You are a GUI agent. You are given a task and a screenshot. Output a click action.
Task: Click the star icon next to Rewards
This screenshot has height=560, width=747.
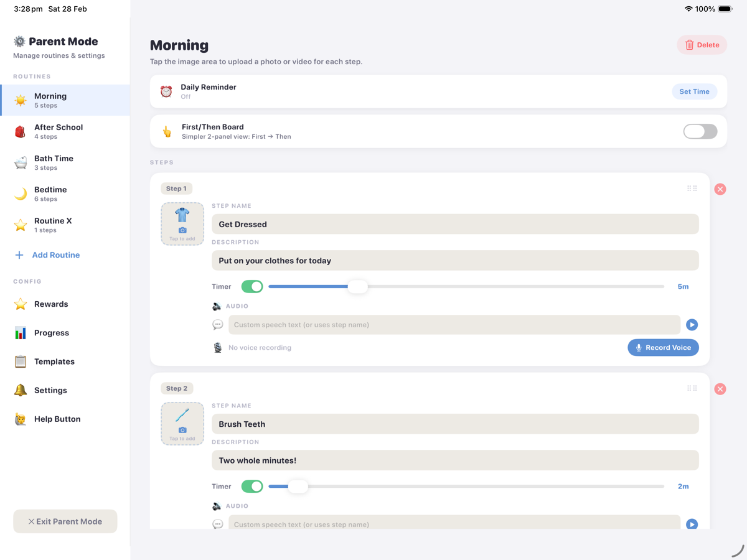(21, 304)
